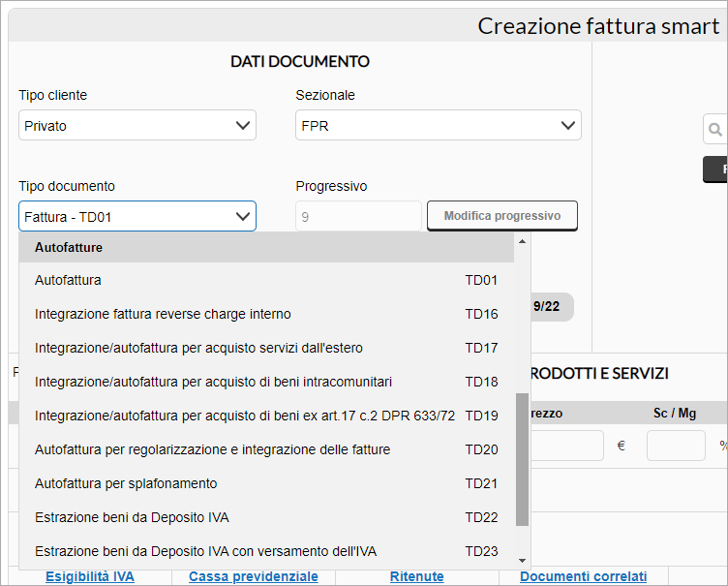Choose TD17 acquisto servizi dall'estero option
Viewport: 728px width, 586px height.
266,348
